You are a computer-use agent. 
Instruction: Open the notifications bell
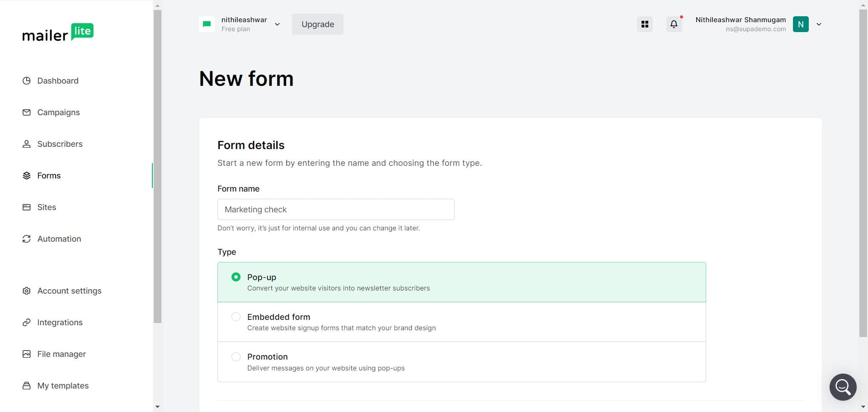pyautogui.click(x=674, y=24)
